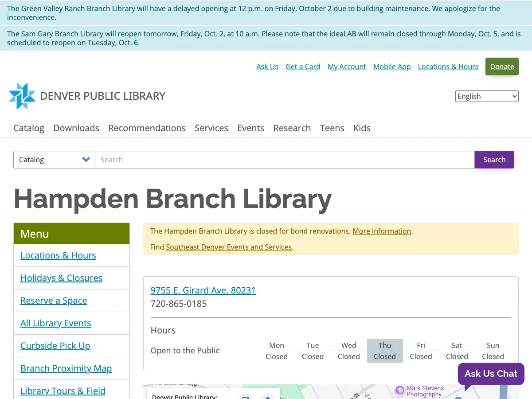532x399 pixels.
Task: Open the 9755 E. Girard Ave. address link
Action: point(203,290)
